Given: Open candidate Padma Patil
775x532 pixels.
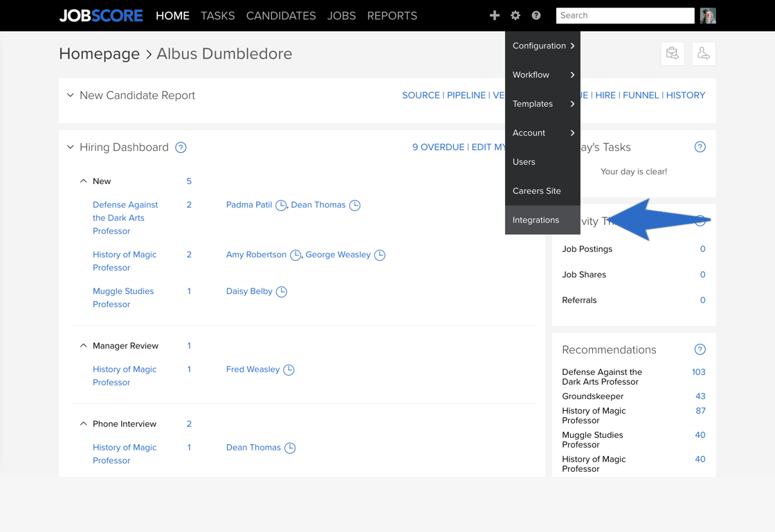Looking at the screenshot, I should tap(249, 205).
